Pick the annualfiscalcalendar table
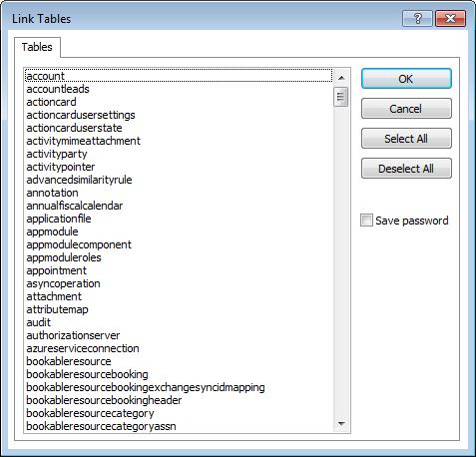Viewport: 476px width, 457px height. (x=179, y=206)
